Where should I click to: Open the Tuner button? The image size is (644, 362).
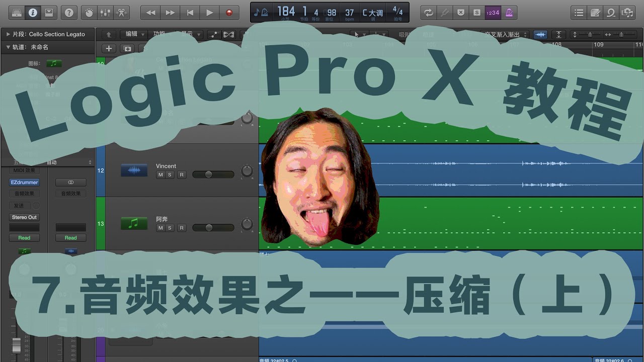(x=444, y=13)
